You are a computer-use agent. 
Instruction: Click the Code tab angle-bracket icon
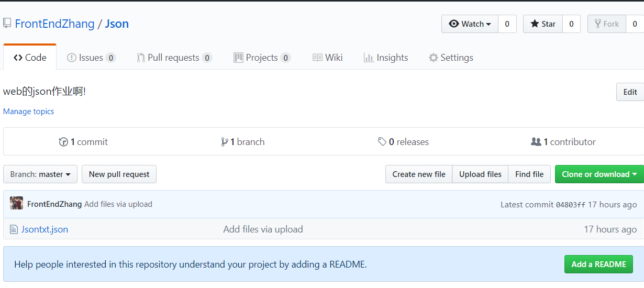pyautogui.click(x=18, y=58)
